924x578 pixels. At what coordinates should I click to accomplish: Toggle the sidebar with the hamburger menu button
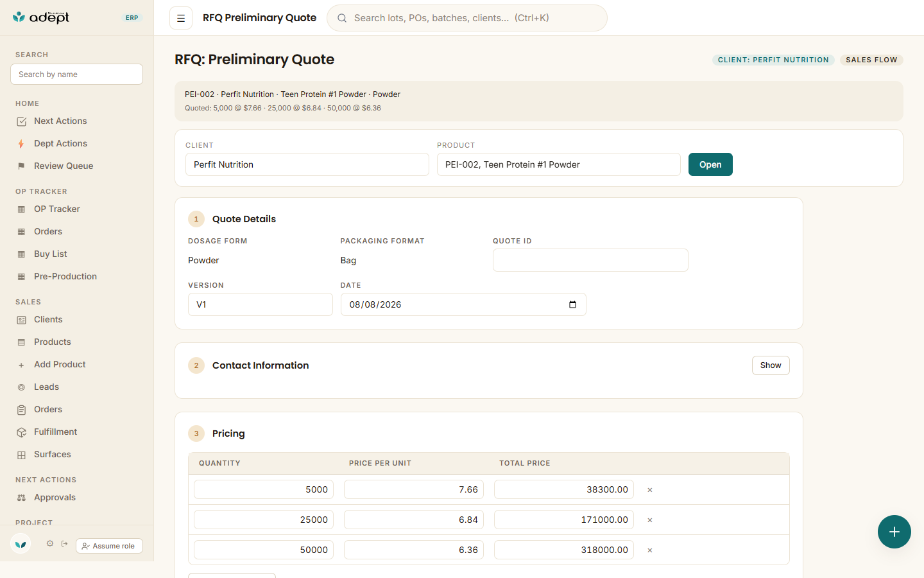[x=181, y=18]
